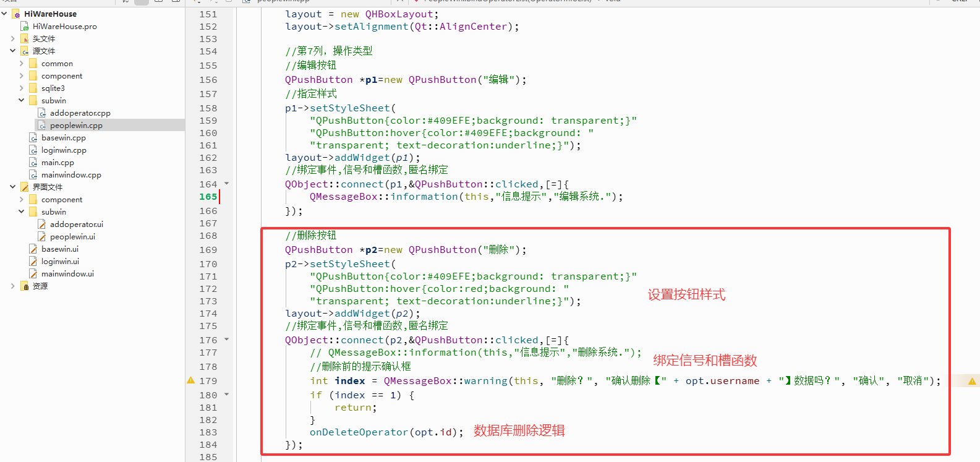Click the //指定样式 comment on line 157

click(311, 93)
